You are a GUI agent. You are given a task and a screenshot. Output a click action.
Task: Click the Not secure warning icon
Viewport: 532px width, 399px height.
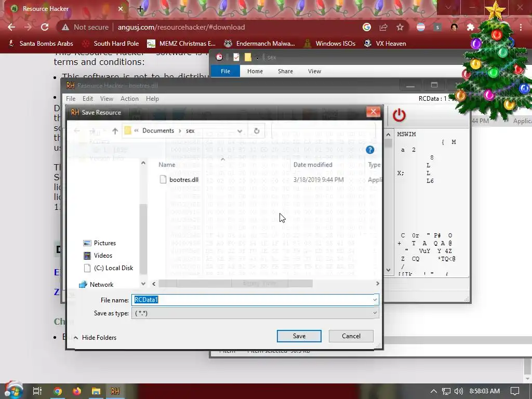65,27
